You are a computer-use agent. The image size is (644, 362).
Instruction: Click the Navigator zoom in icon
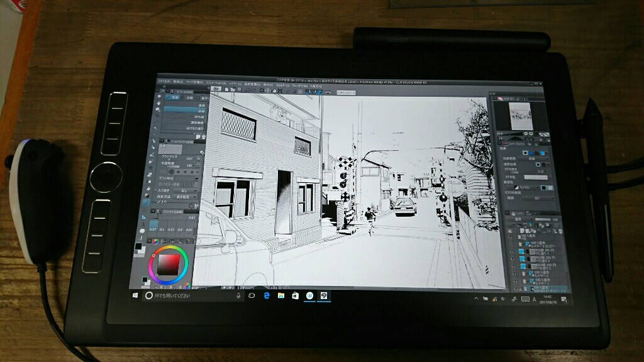(x=531, y=134)
